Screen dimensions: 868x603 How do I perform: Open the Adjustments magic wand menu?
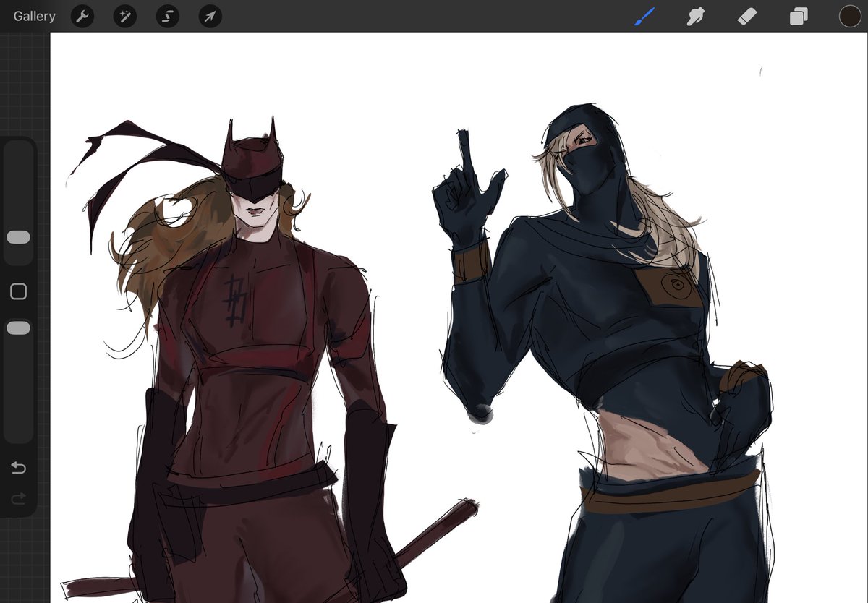(125, 16)
